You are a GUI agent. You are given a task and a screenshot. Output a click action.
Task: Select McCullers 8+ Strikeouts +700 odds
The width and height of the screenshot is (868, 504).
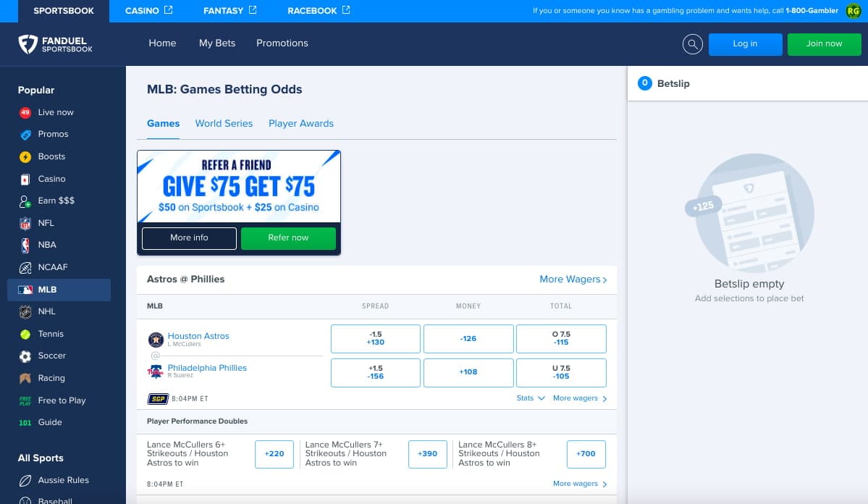(x=586, y=454)
